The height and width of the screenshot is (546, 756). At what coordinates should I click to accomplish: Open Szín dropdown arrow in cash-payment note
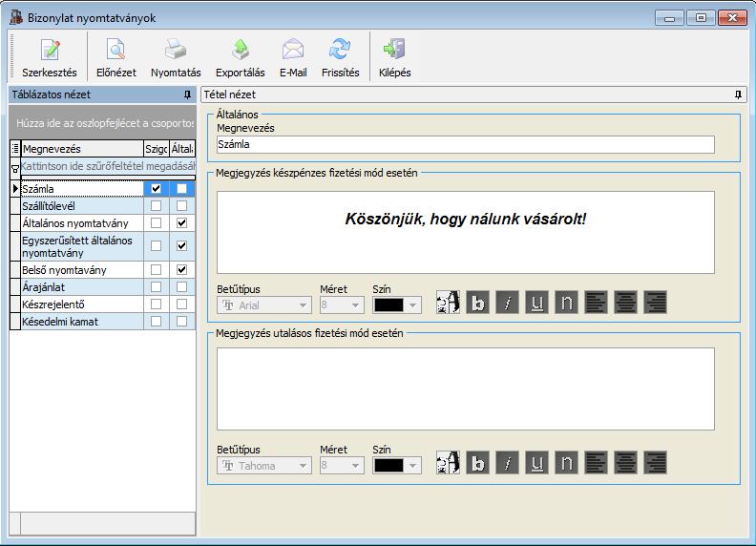(412, 305)
